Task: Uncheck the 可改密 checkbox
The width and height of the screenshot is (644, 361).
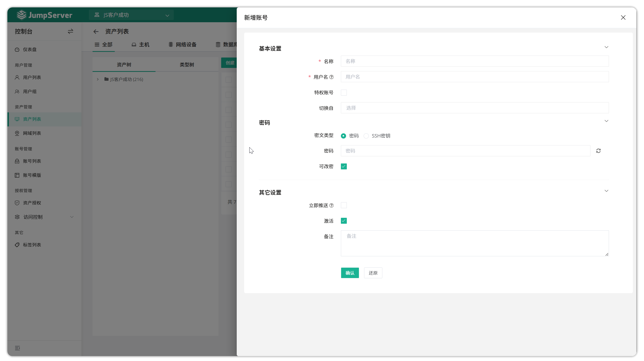Action: [x=344, y=166]
